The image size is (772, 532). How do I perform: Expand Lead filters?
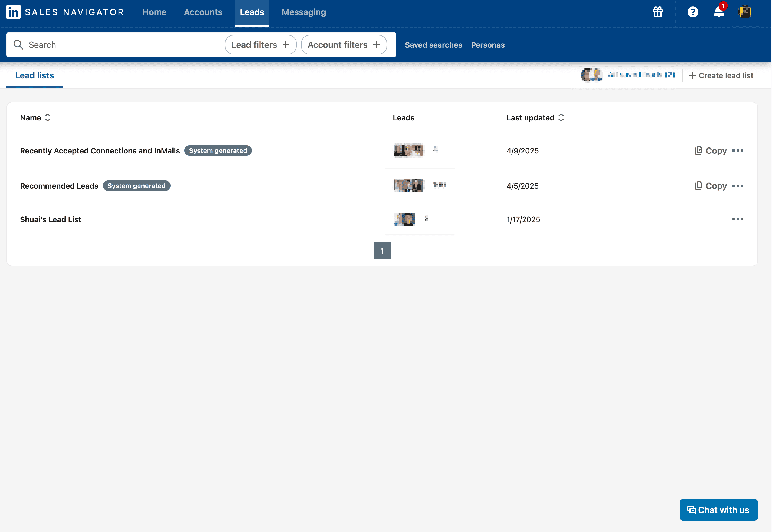[x=260, y=45]
